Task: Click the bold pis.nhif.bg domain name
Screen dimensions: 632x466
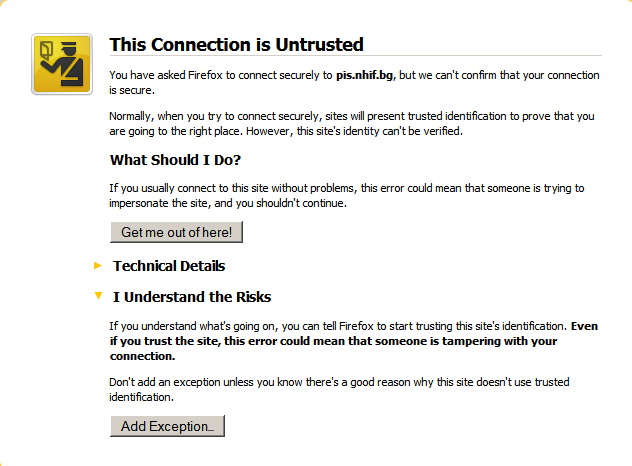Action: coord(364,75)
